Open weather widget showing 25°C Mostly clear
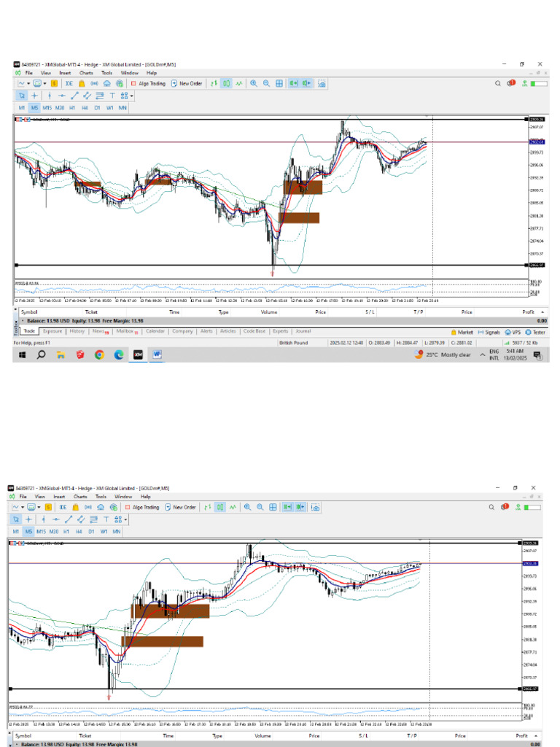 [x=443, y=355]
